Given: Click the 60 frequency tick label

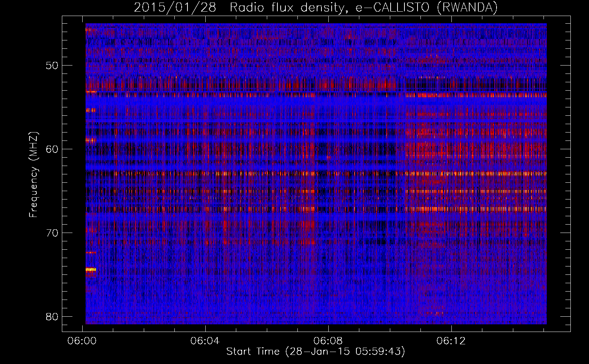Looking at the screenshot, I should 52,149.
